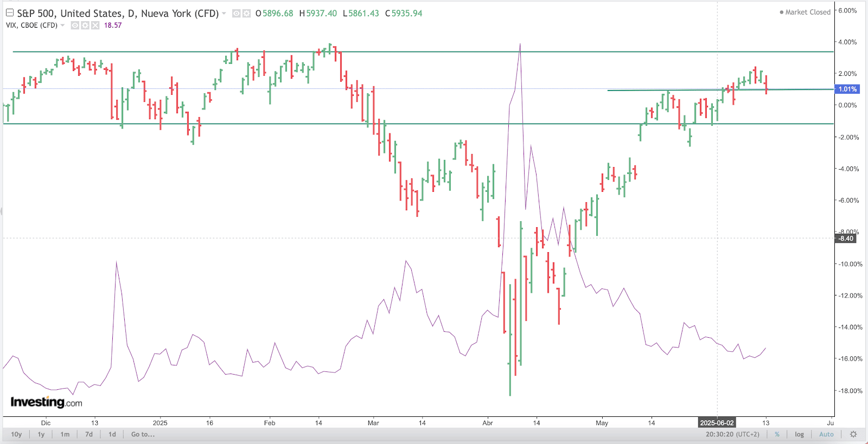Click the close value 5935.94

tap(407, 14)
